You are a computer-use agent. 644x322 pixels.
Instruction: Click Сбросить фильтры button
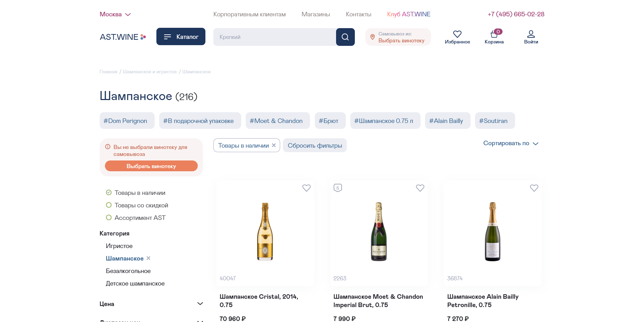coord(315,145)
